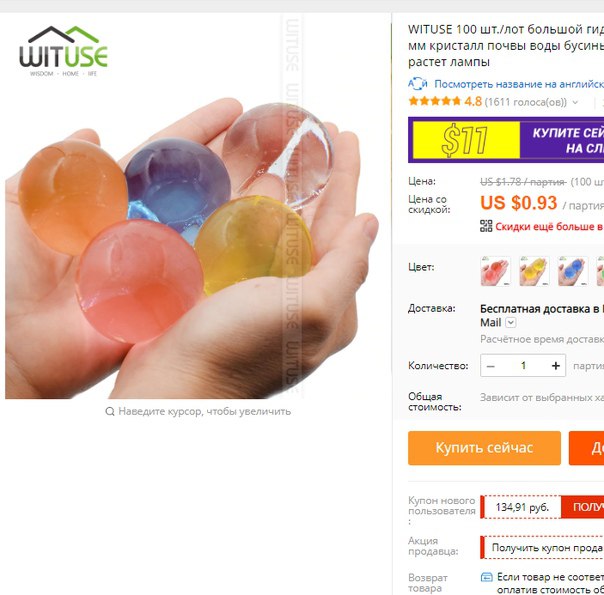Click the return policy icon
The image size is (604, 595).
tap(487, 577)
